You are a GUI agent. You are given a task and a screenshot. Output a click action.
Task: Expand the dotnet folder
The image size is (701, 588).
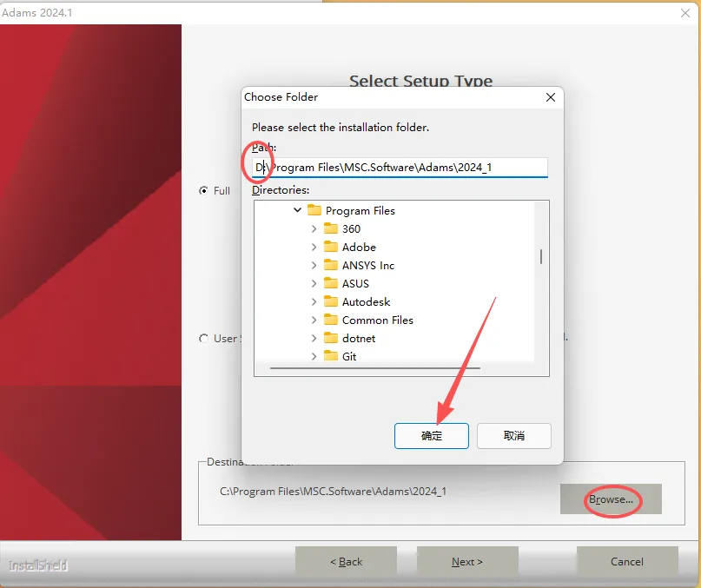(314, 338)
